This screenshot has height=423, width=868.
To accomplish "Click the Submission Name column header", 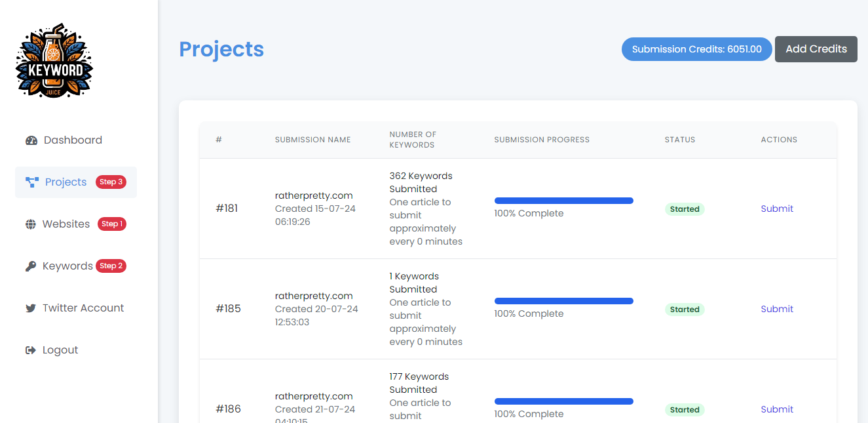I will tap(312, 140).
